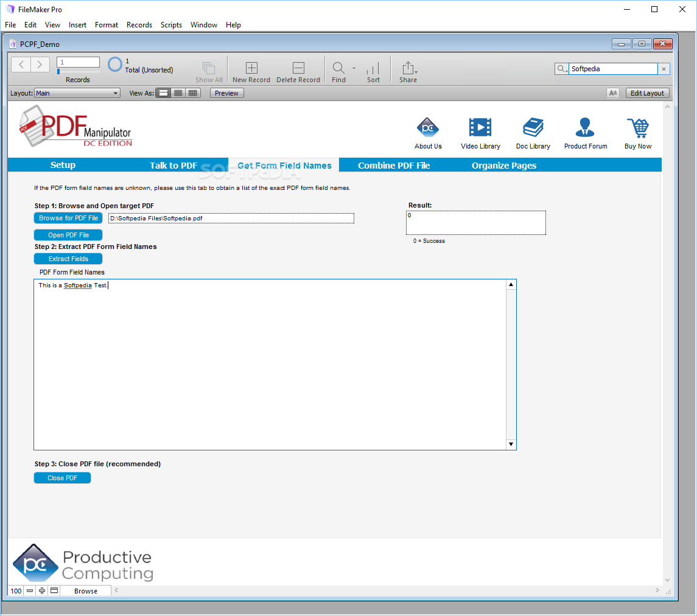Click horizontal scrollbar right arrow
The image size is (697, 616).
pos(657,590)
